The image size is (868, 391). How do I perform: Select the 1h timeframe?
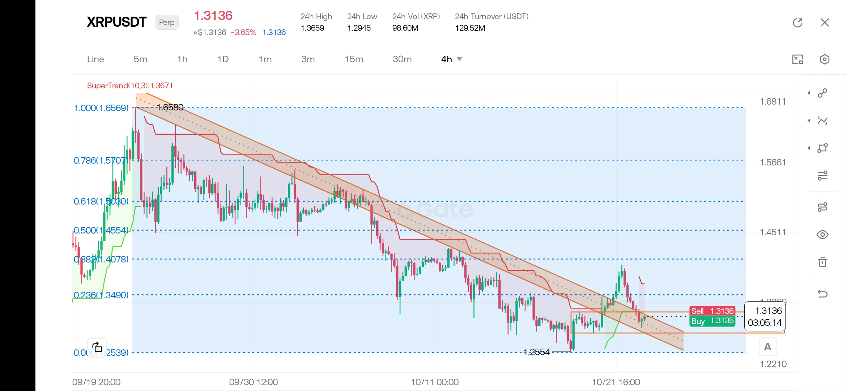[x=182, y=59]
